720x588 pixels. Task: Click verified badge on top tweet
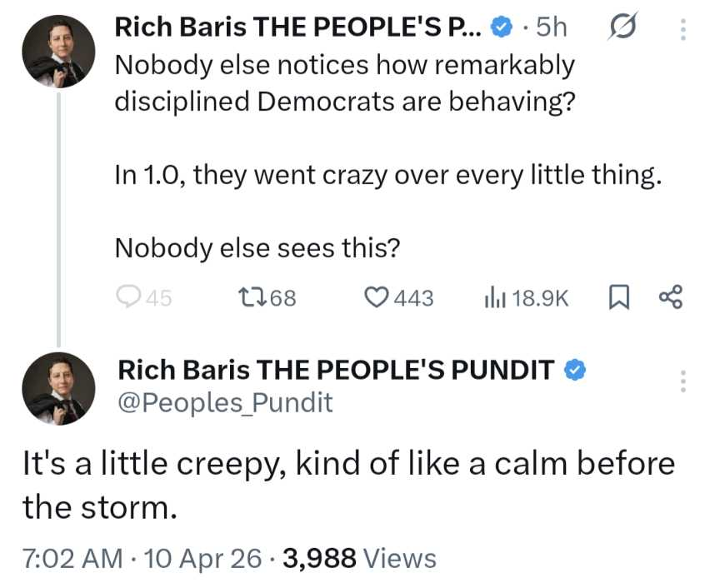pyautogui.click(x=500, y=28)
